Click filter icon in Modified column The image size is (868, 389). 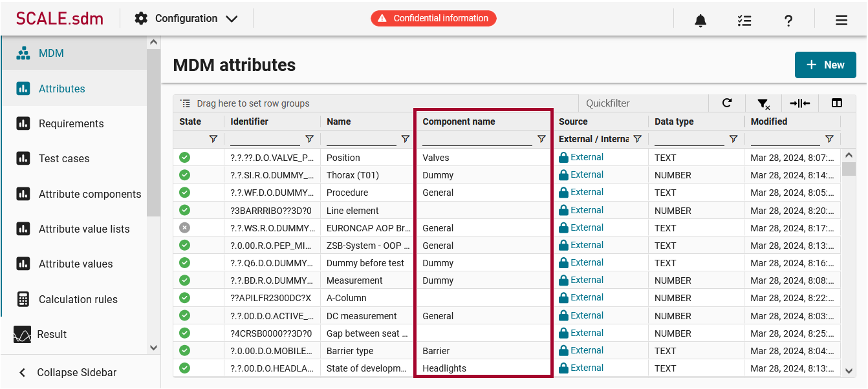pyautogui.click(x=829, y=139)
